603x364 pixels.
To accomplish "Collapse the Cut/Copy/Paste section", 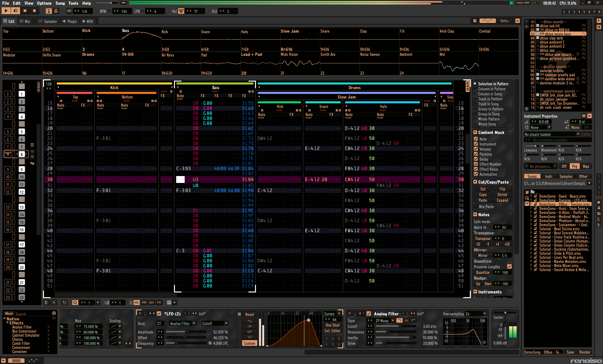I will (475, 182).
